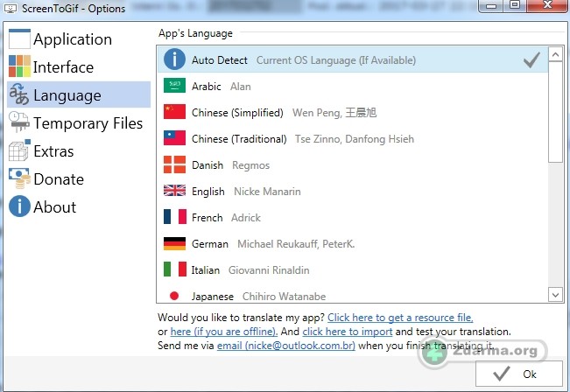Click the ScreenToGif title bar icon
This screenshot has height=392, width=570.
(x=11, y=9)
